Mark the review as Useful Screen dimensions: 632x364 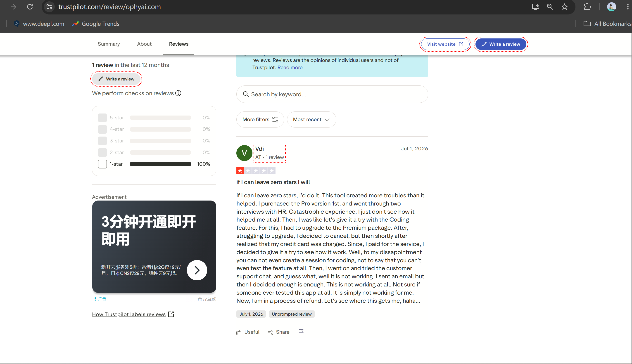(x=248, y=332)
